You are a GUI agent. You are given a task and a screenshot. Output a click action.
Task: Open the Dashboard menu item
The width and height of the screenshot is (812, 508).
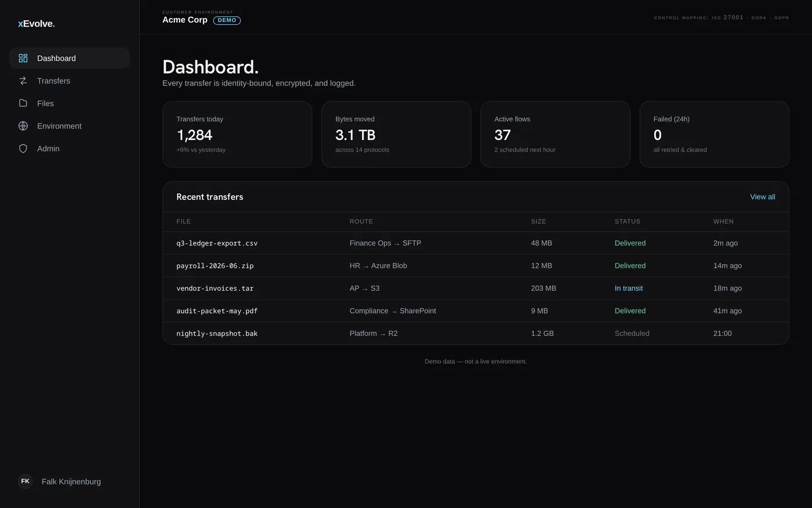[x=70, y=58]
